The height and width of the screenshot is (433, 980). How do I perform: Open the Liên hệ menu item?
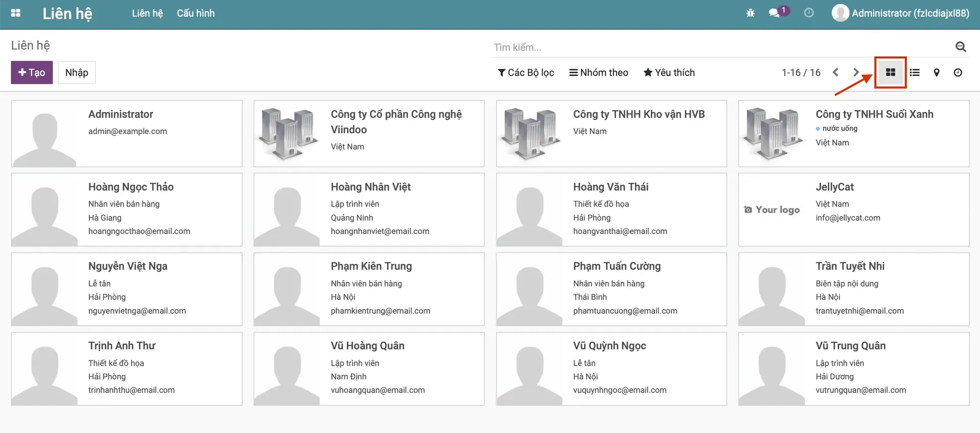pos(148,13)
